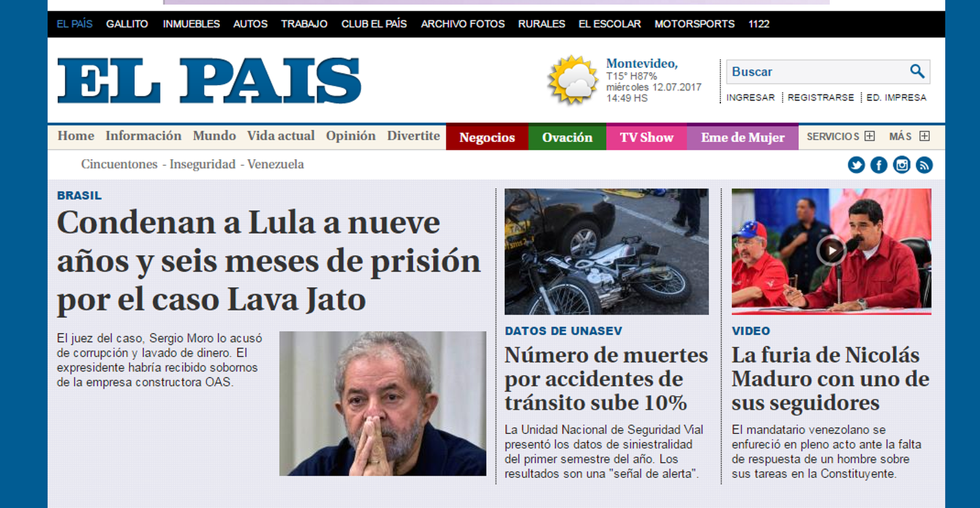This screenshot has width=980, height=508.
Task: Play the Nicolás Maduro video
Action: point(831,250)
